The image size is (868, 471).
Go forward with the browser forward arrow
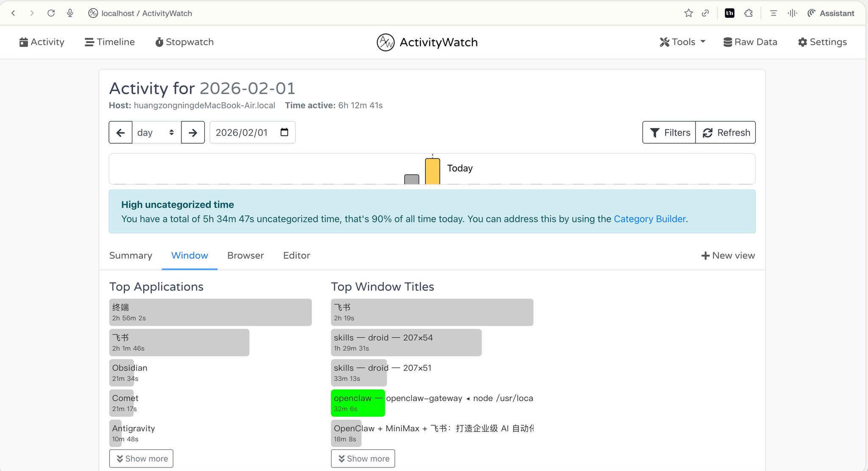[32, 13]
